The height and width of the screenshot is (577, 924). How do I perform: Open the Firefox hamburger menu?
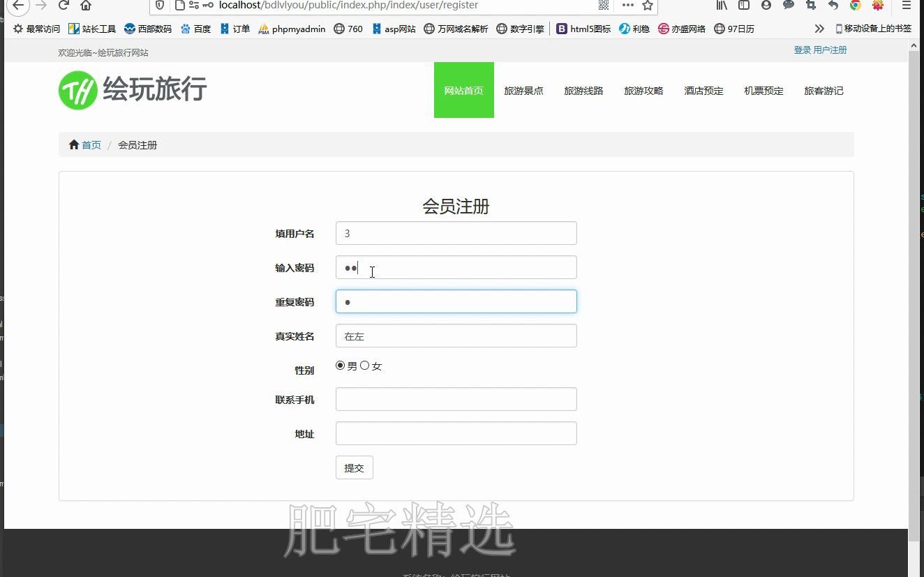(x=906, y=5)
